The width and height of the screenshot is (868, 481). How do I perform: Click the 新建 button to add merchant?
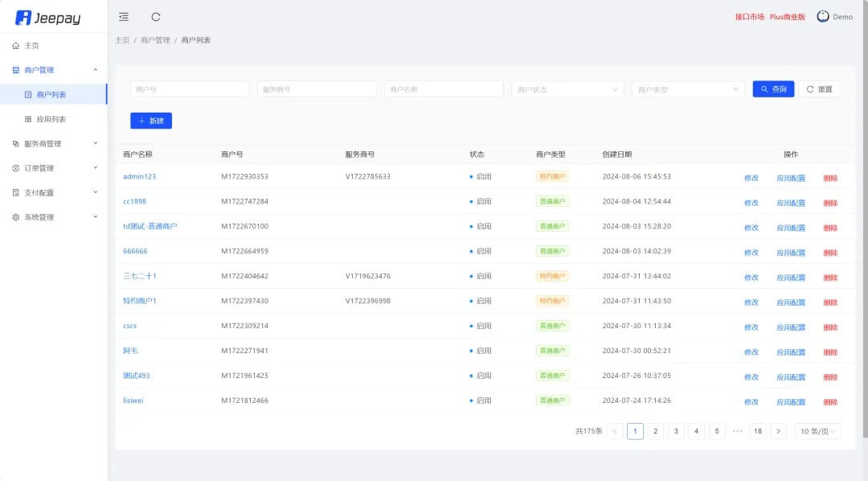coord(151,121)
